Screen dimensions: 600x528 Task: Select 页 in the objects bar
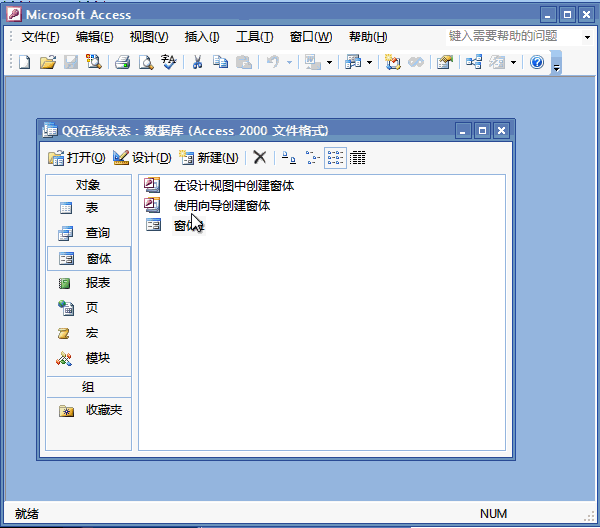click(89, 308)
